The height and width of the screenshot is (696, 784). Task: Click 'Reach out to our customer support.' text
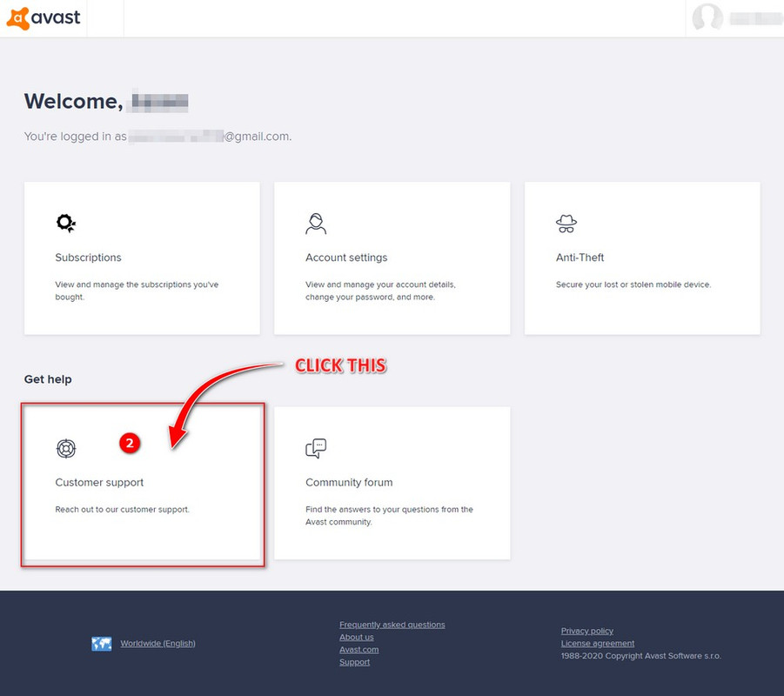pos(123,510)
